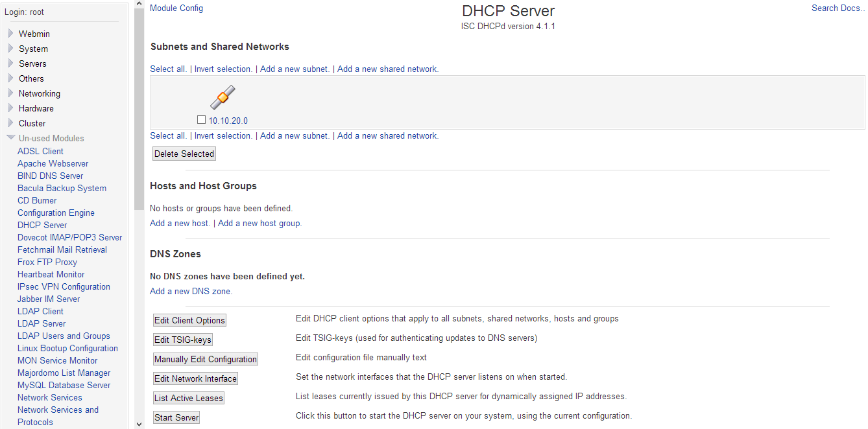
Task: Click Add a new shared network
Action: tap(387, 69)
